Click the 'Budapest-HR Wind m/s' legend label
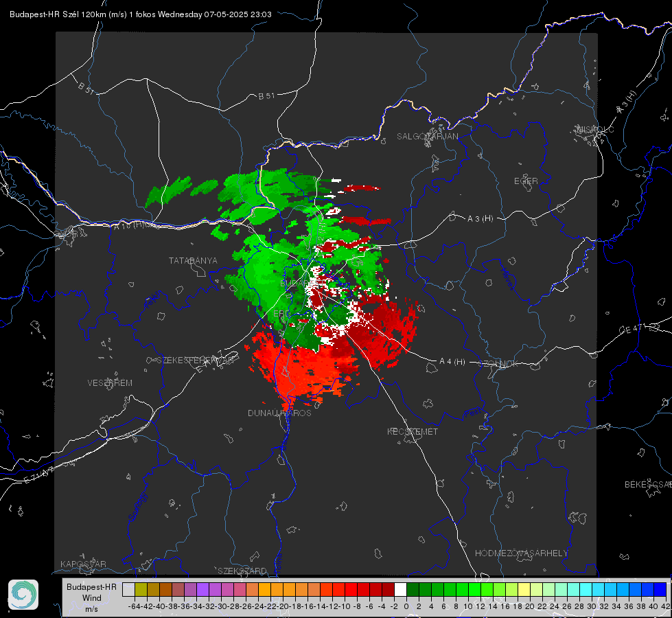Viewport: 672px width, 618px height. [91, 597]
